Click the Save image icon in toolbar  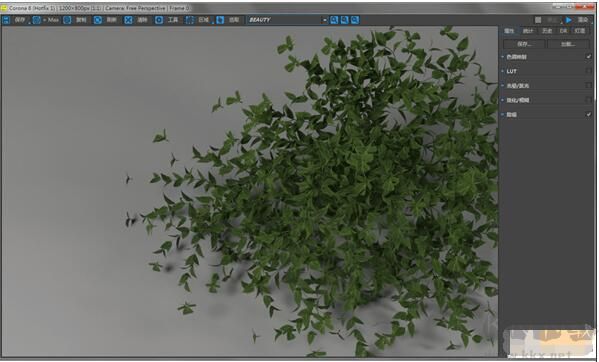click(x=6, y=20)
